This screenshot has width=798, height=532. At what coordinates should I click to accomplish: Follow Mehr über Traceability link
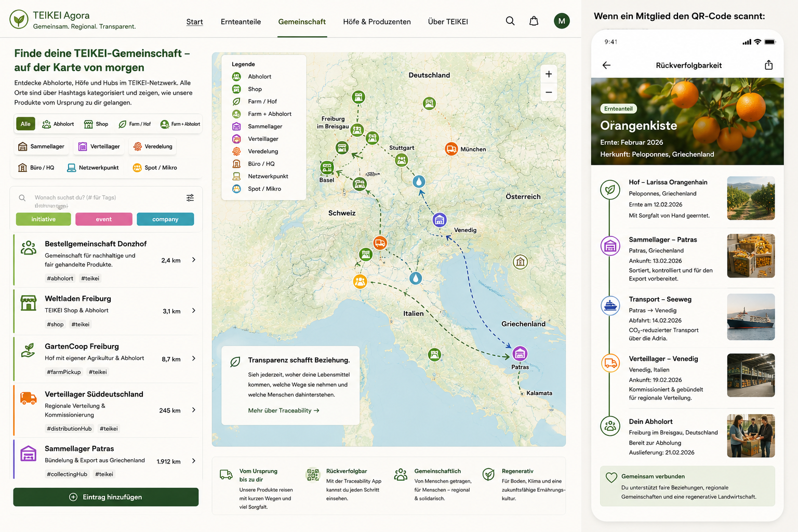tap(284, 410)
